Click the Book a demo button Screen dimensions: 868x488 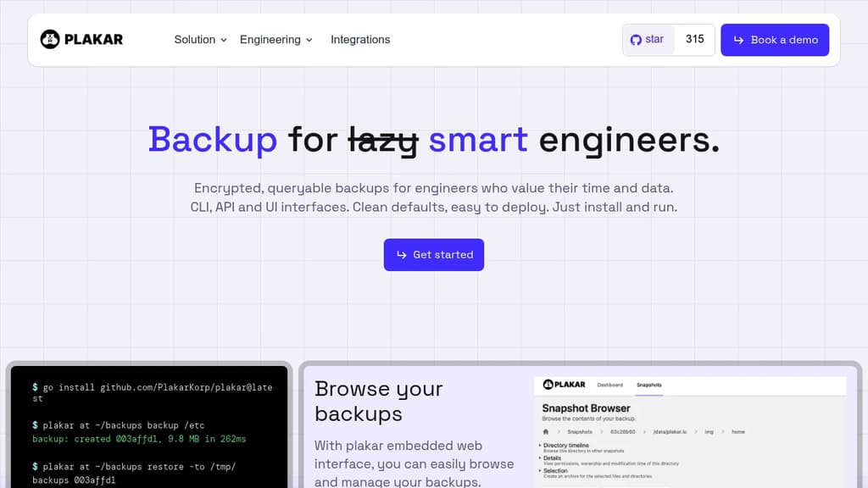click(x=774, y=39)
